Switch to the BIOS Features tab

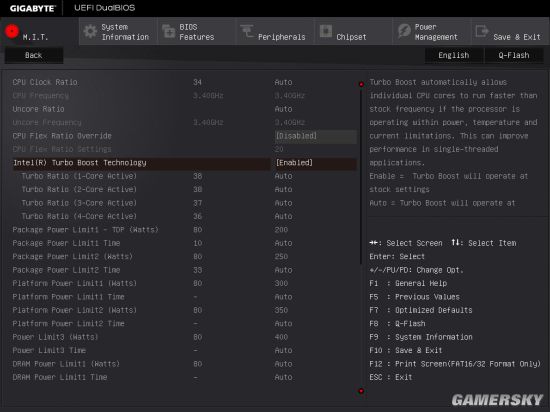click(197, 32)
